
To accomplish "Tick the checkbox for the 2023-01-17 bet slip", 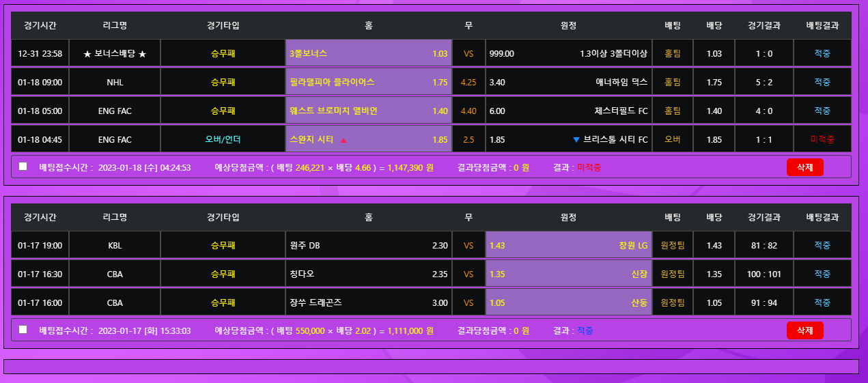I will [23, 330].
